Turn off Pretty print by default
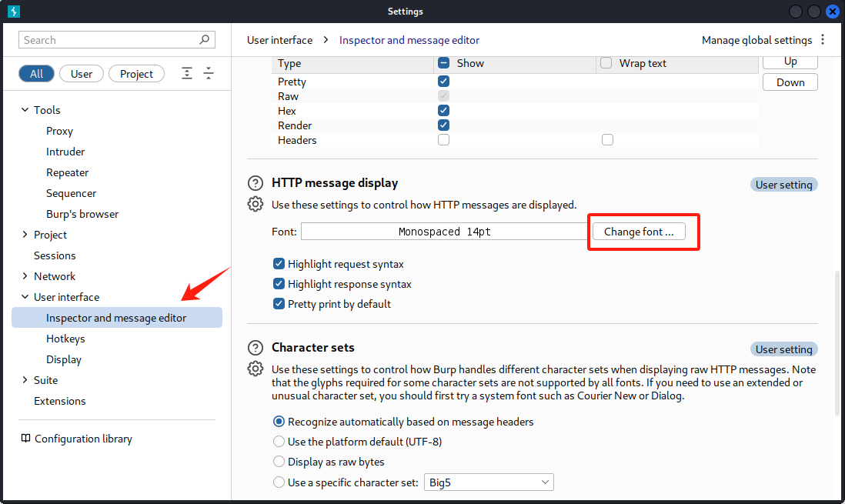Screen dimensions: 845x504 point(279,303)
